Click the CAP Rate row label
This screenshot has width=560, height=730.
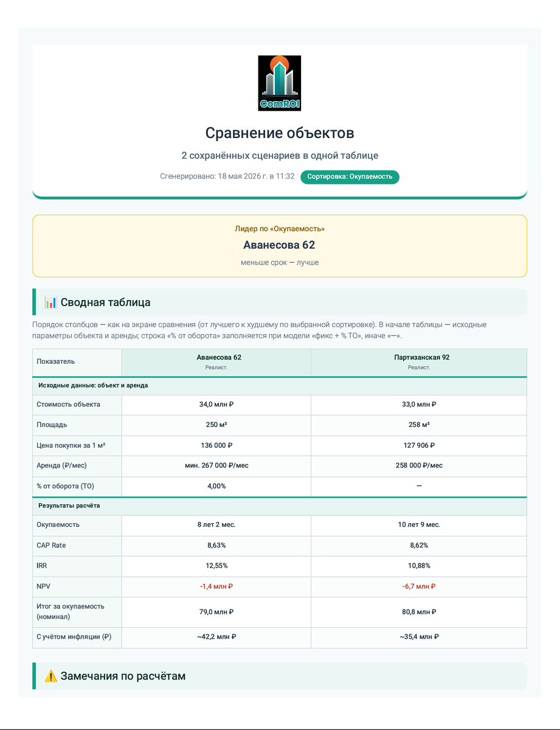pos(51,545)
